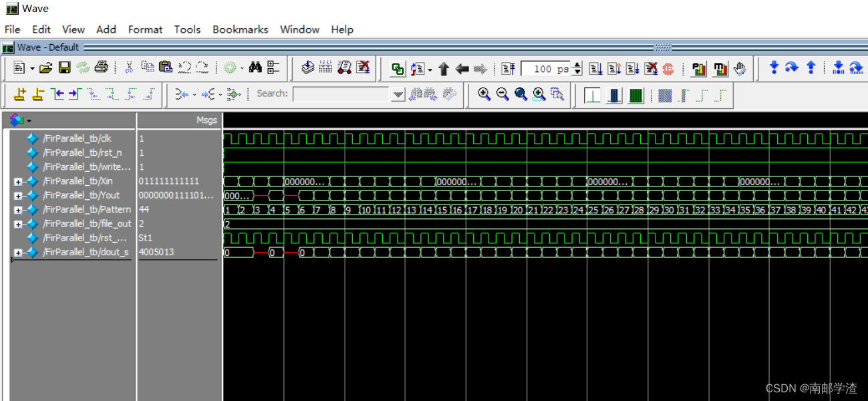The height and width of the screenshot is (401, 868).
Task: Open the Help menu
Action: 342,29
